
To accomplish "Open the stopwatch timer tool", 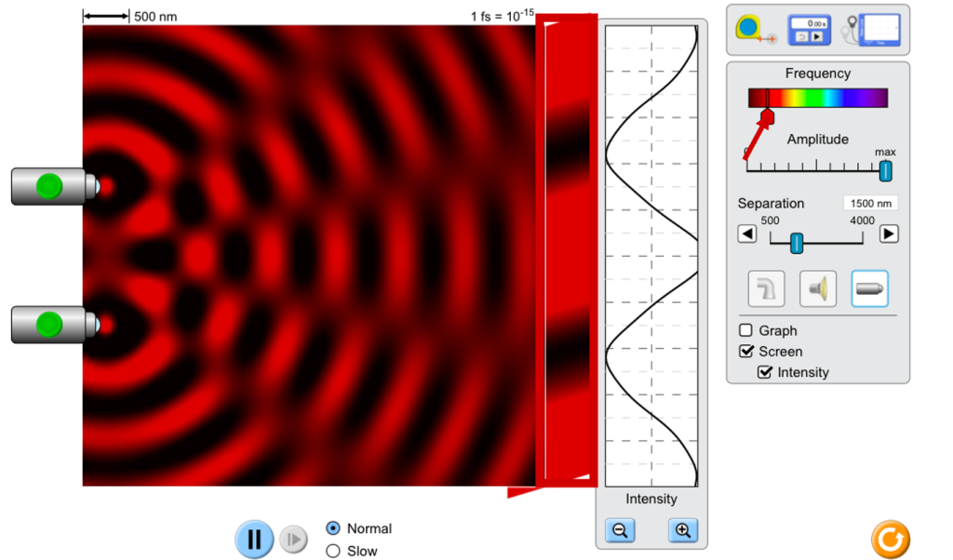I will tap(809, 30).
